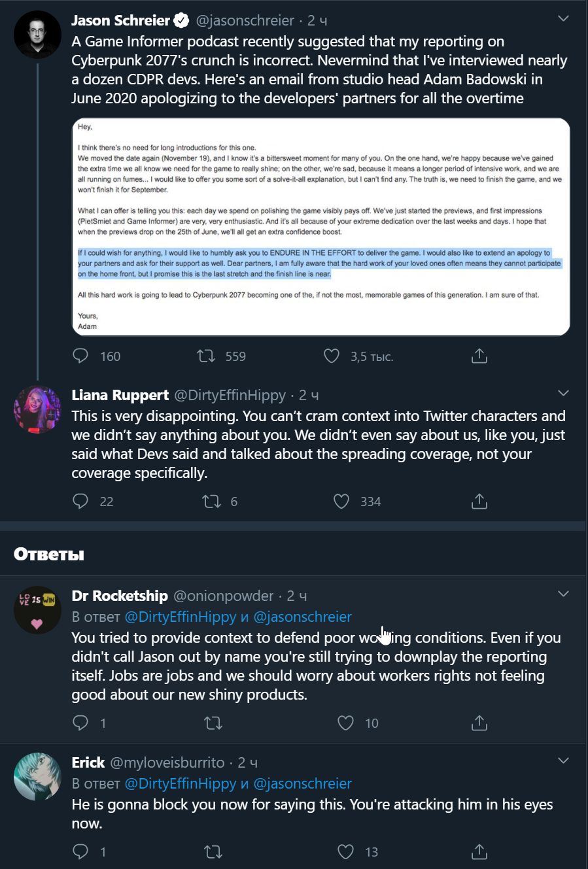Reply to Erick's tweet
The image size is (588, 869).
tap(80, 851)
